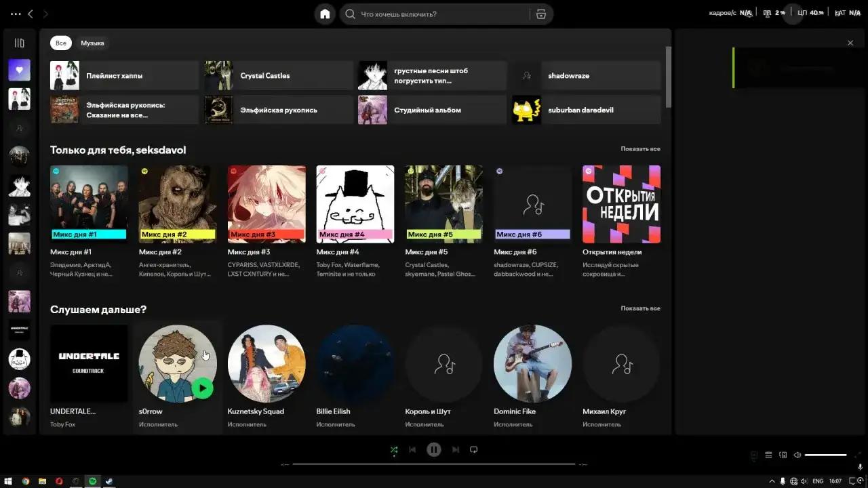Adjust the volume slider
868x488 pixels.
pyautogui.click(x=826, y=455)
